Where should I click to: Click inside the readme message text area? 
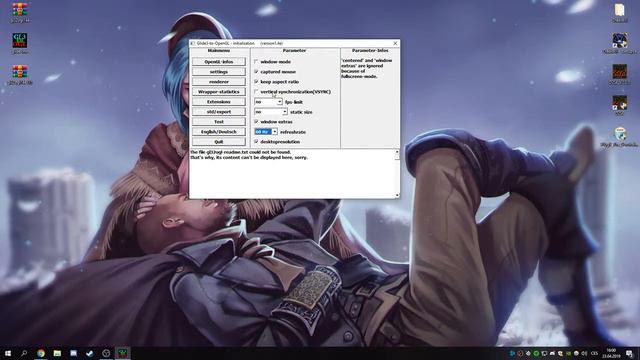coord(292,173)
